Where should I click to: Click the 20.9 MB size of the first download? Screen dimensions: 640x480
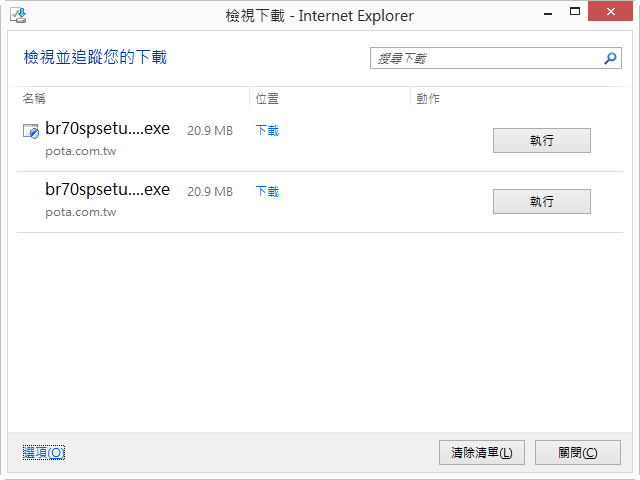[210, 131]
